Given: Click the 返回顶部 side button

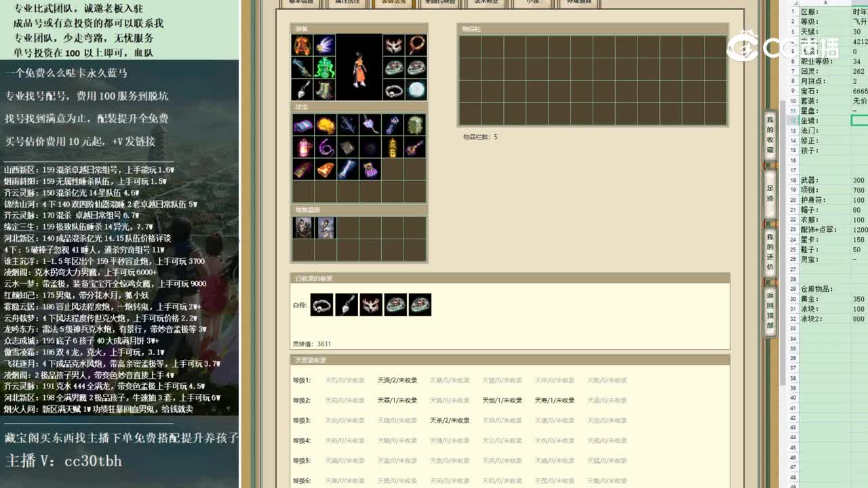Looking at the screenshot, I should click(x=770, y=310).
